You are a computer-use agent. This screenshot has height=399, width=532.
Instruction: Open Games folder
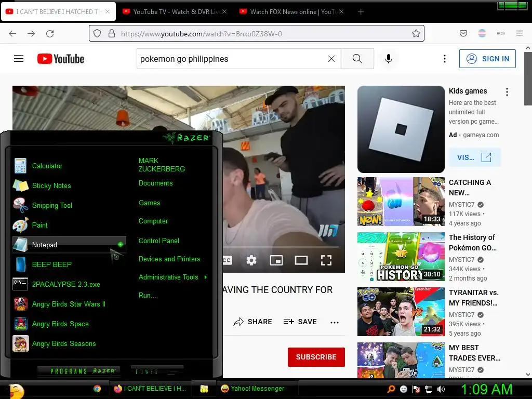coord(149,203)
